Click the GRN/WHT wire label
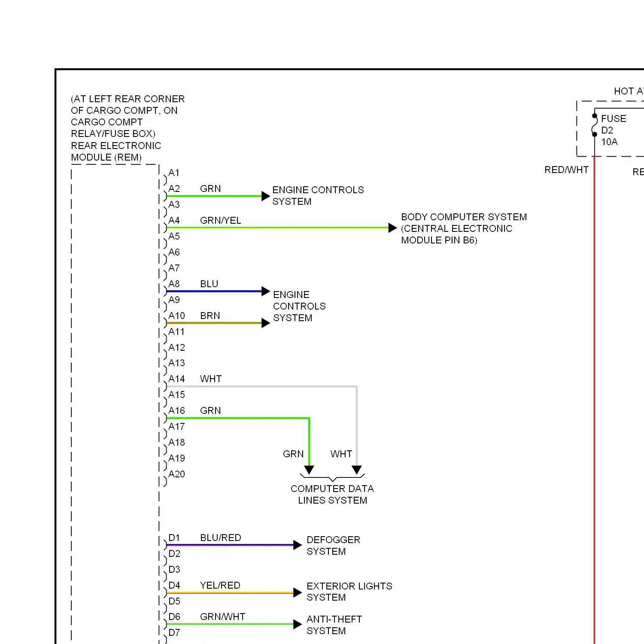Image resolution: width=644 pixels, height=644 pixels. click(x=222, y=617)
